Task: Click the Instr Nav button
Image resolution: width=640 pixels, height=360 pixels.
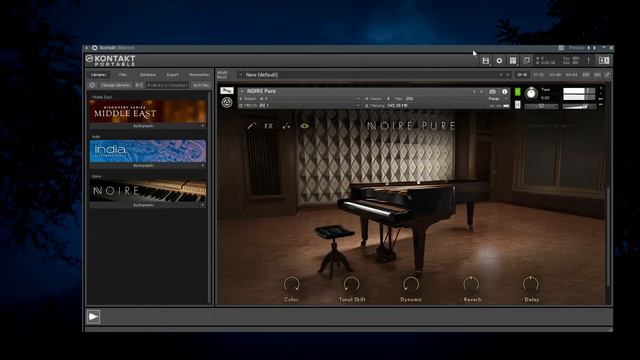Action: click(201, 85)
